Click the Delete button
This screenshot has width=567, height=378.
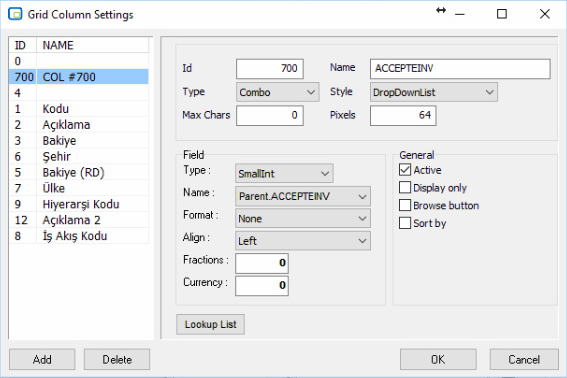[117, 360]
